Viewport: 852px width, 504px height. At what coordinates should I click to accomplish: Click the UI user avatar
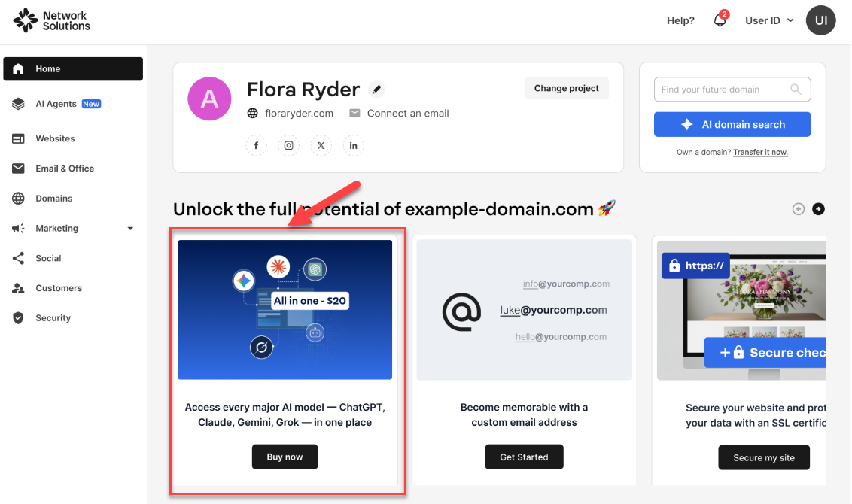(x=820, y=20)
